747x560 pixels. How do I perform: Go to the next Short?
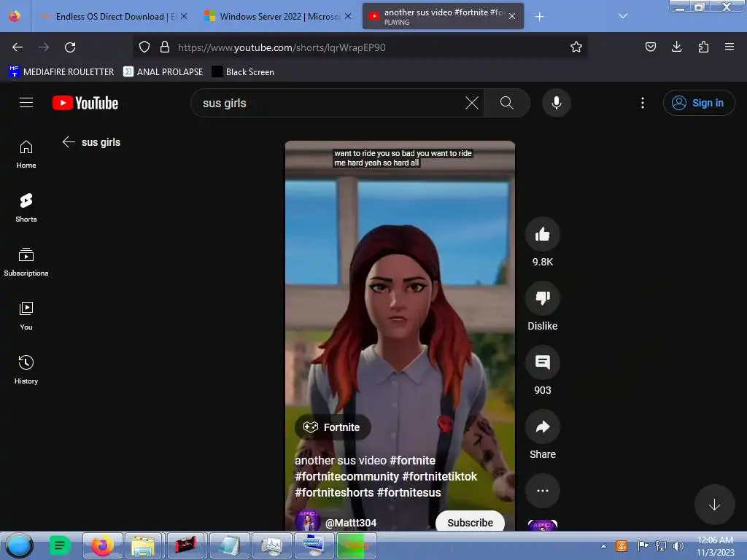pos(714,505)
